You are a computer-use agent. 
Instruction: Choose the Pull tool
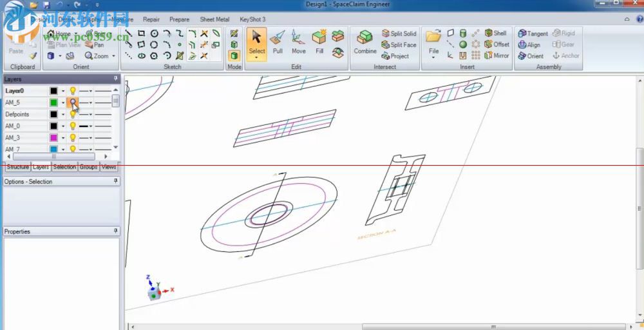coord(278,42)
